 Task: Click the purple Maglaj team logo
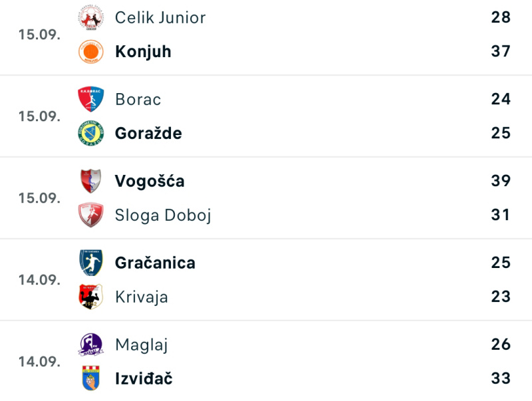(x=90, y=344)
